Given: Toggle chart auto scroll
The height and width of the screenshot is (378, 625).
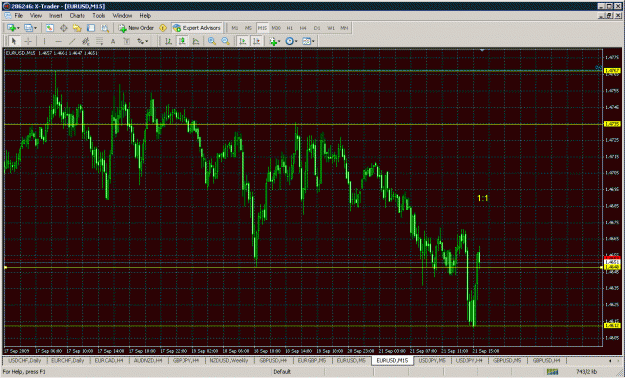Looking at the screenshot, I should coord(242,41).
